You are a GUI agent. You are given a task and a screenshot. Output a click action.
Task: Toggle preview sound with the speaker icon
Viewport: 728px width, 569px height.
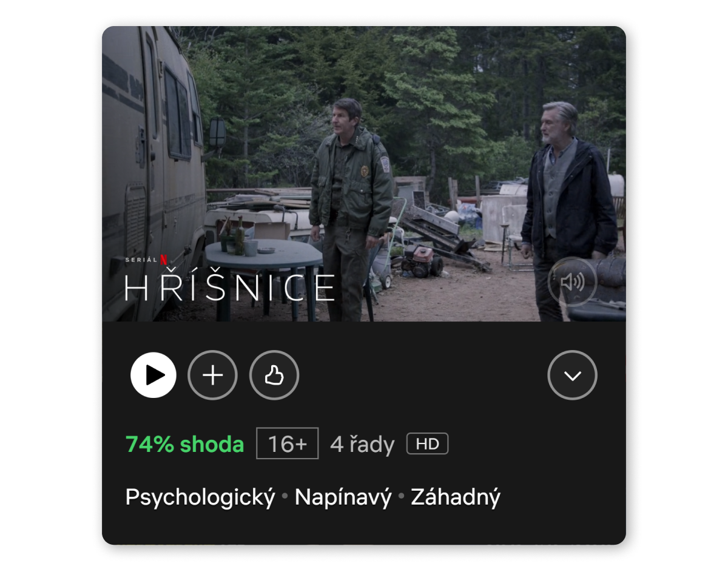(x=573, y=281)
